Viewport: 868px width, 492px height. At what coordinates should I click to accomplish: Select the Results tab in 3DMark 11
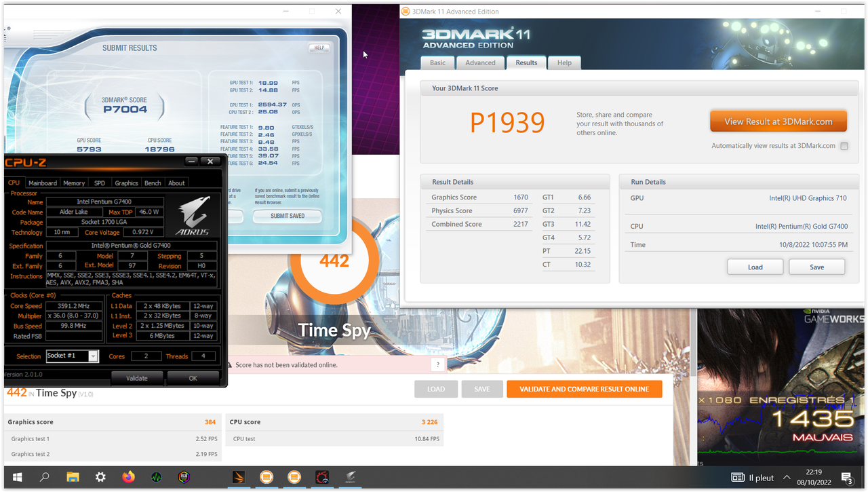click(x=526, y=62)
